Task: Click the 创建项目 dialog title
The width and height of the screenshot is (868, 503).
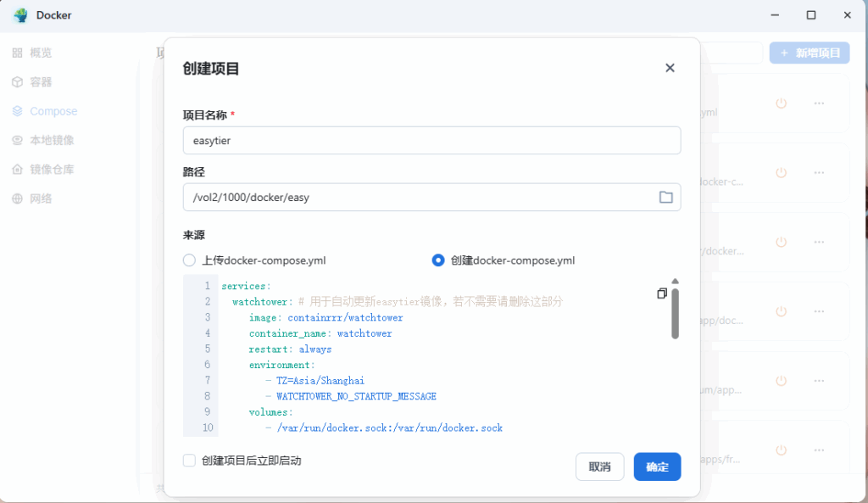Action: point(211,69)
